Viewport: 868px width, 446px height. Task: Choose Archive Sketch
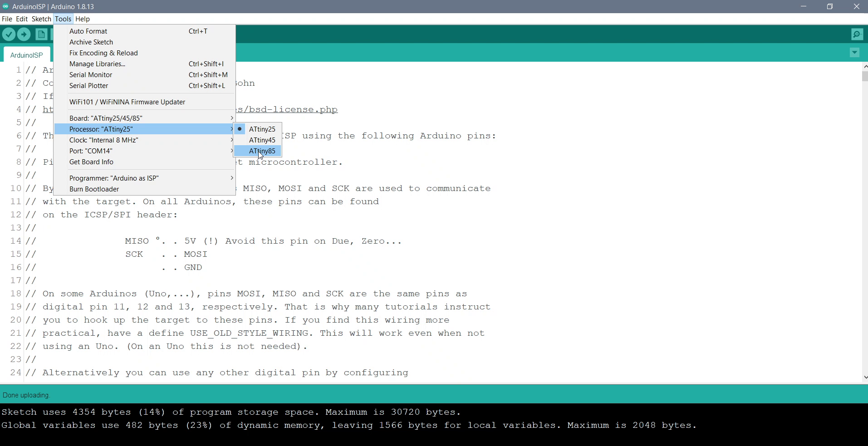(x=145, y=42)
